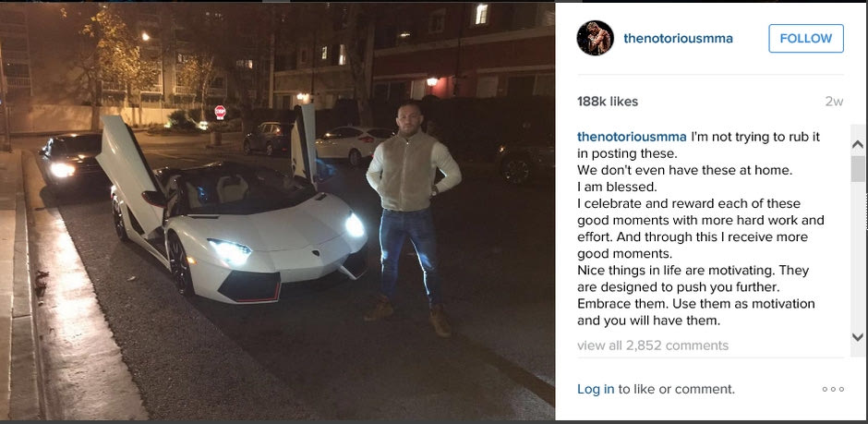Click the FOLLOW button
The width and height of the screenshot is (868, 424).
pyautogui.click(x=805, y=39)
